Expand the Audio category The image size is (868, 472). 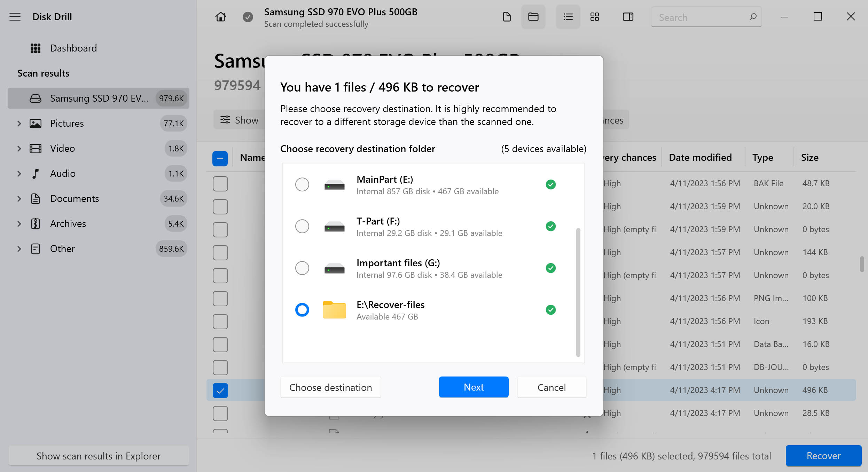pos(19,173)
